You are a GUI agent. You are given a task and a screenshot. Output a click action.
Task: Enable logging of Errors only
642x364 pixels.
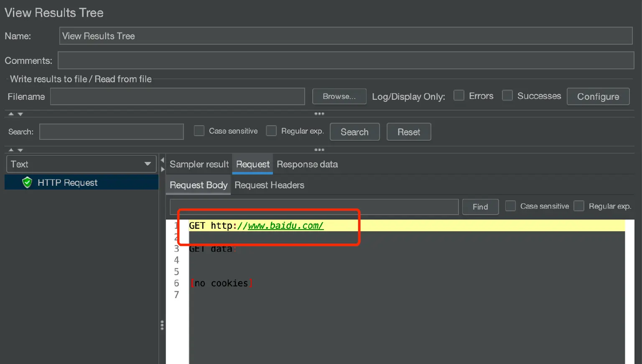[459, 95]
